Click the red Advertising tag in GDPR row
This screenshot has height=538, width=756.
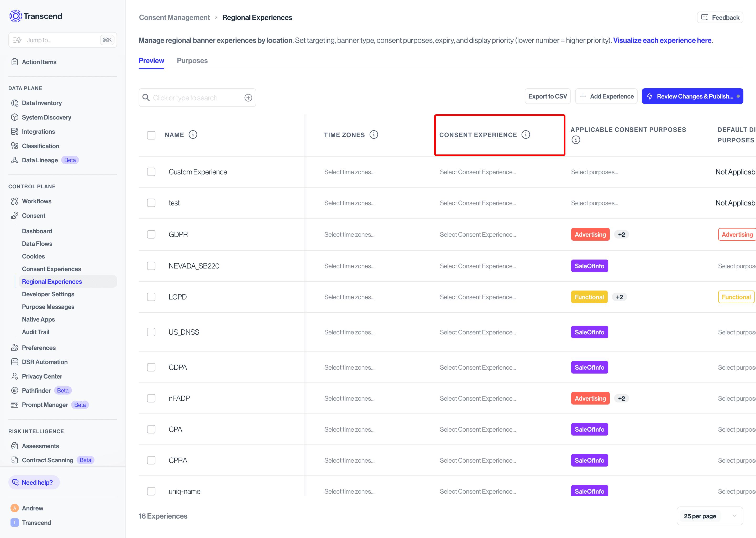(x=590, y=234)
